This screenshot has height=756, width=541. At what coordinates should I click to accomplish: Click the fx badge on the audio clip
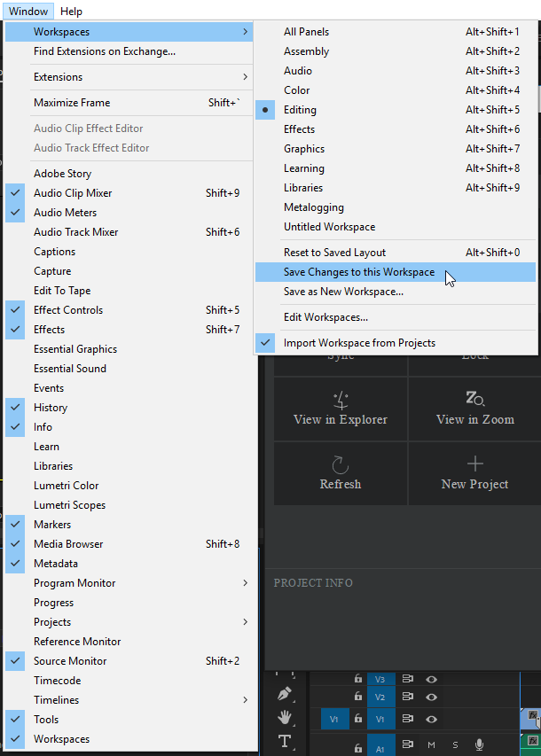(533, 741)
